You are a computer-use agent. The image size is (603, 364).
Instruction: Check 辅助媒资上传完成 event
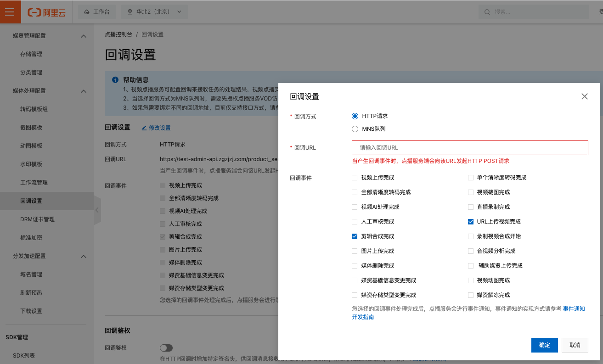[x=470, y=266]
